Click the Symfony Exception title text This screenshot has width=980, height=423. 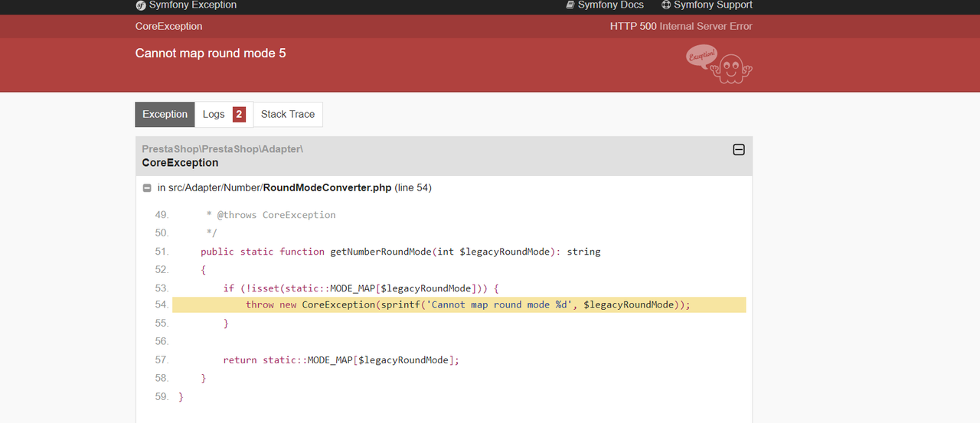tap(193, 5)
